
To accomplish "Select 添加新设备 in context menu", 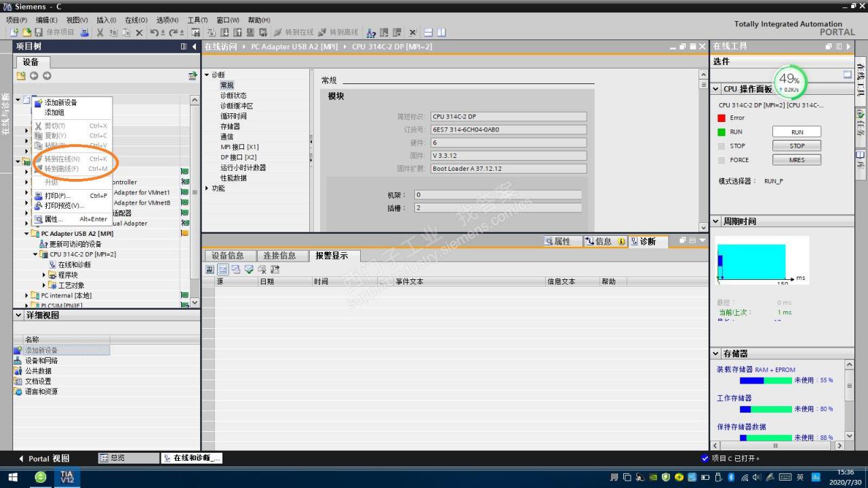I will pyautogui.click(x=61, y=103).
